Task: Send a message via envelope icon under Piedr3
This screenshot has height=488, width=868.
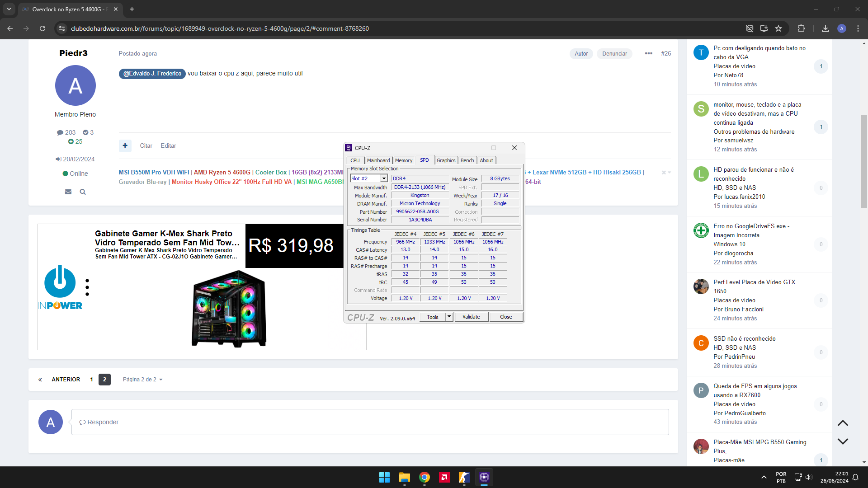Action: coord(68,192)
